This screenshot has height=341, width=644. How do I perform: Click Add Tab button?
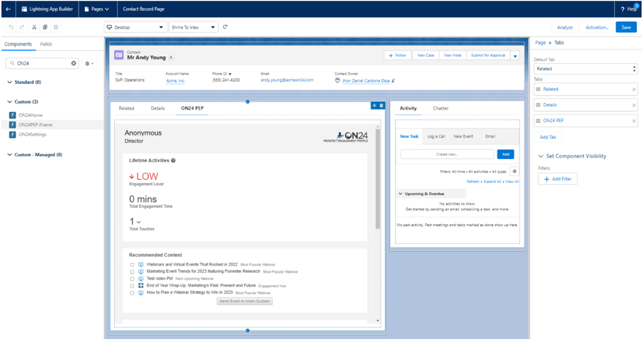coord(547,137)
